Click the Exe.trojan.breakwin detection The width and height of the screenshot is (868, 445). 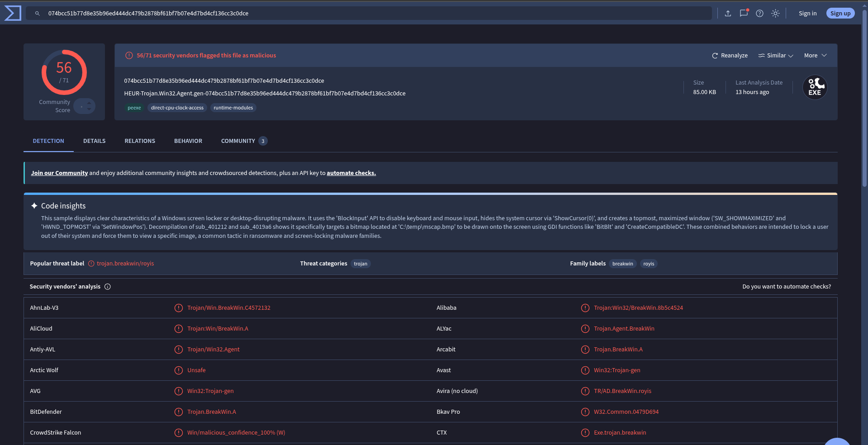620,433
